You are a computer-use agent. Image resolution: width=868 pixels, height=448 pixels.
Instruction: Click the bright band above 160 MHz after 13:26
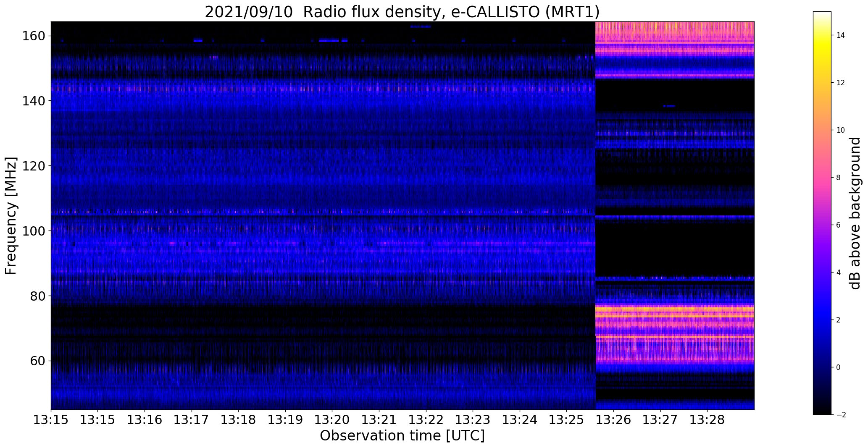click(675, 32)
